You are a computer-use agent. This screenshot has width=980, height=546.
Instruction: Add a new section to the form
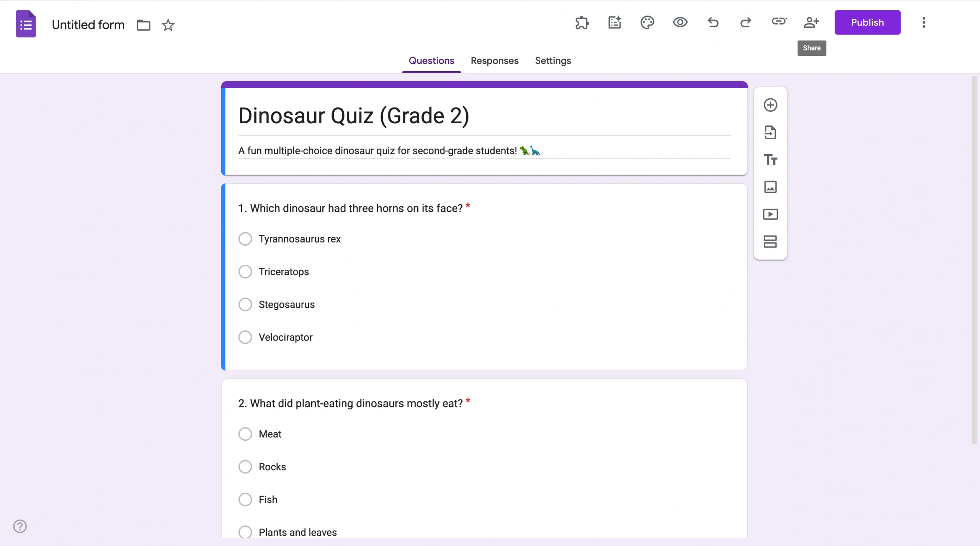[x=771, y=241]
